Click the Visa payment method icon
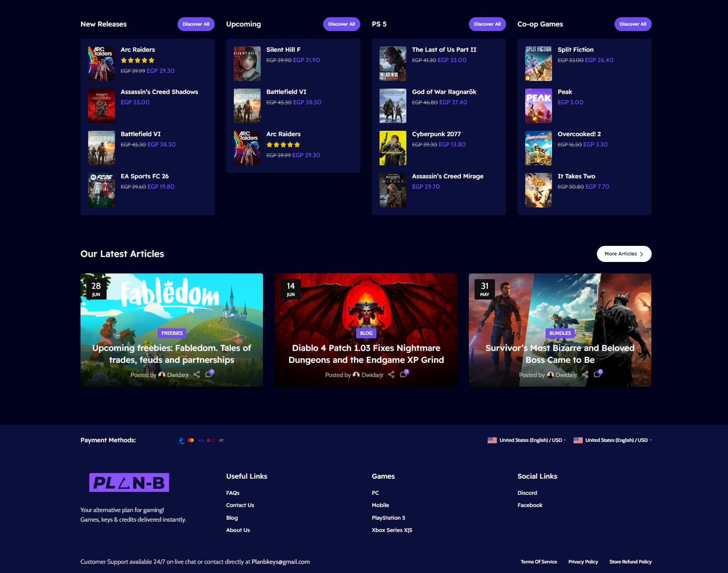This screenshot has width=728, height=573. point(201,440)
